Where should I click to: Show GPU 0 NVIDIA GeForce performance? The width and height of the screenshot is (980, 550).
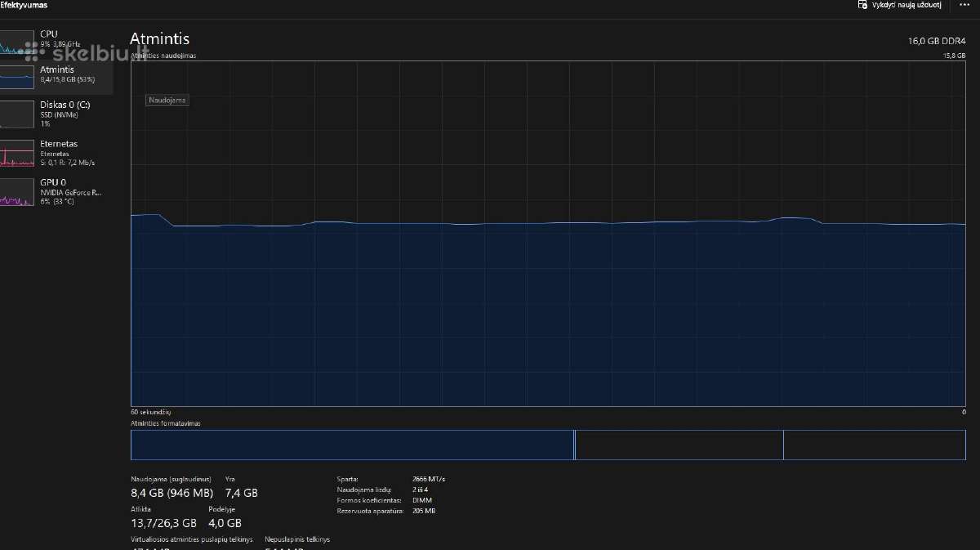click(56, 191)
